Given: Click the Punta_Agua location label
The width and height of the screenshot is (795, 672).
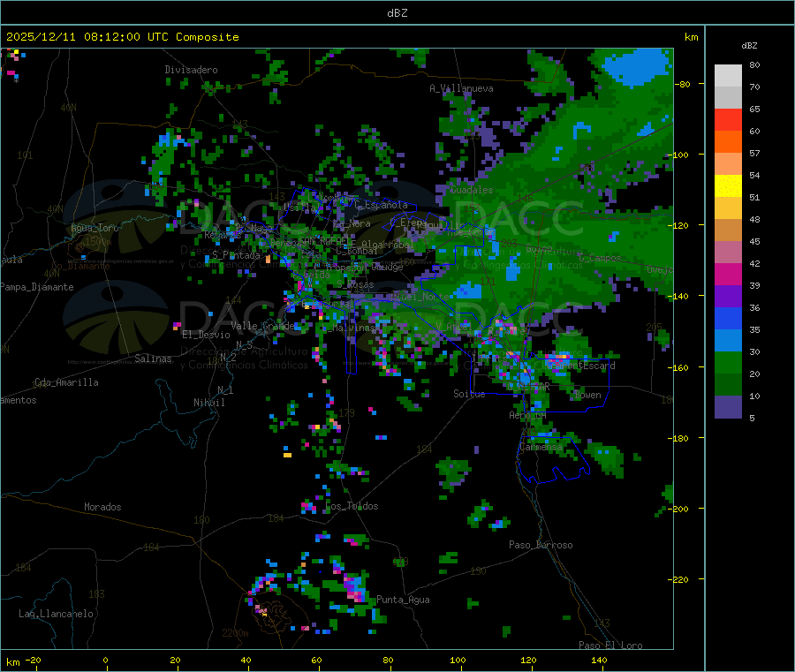Looking at the screenshot, I should click(x=403, y=600).
